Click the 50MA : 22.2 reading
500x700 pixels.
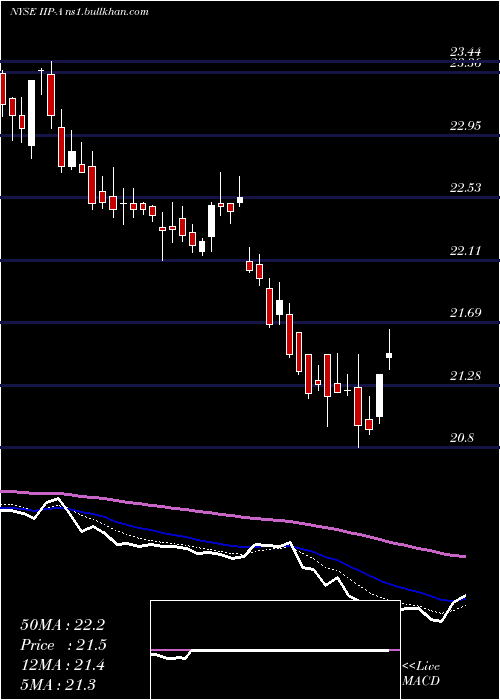pyautogui.click(x=62, y=625)
